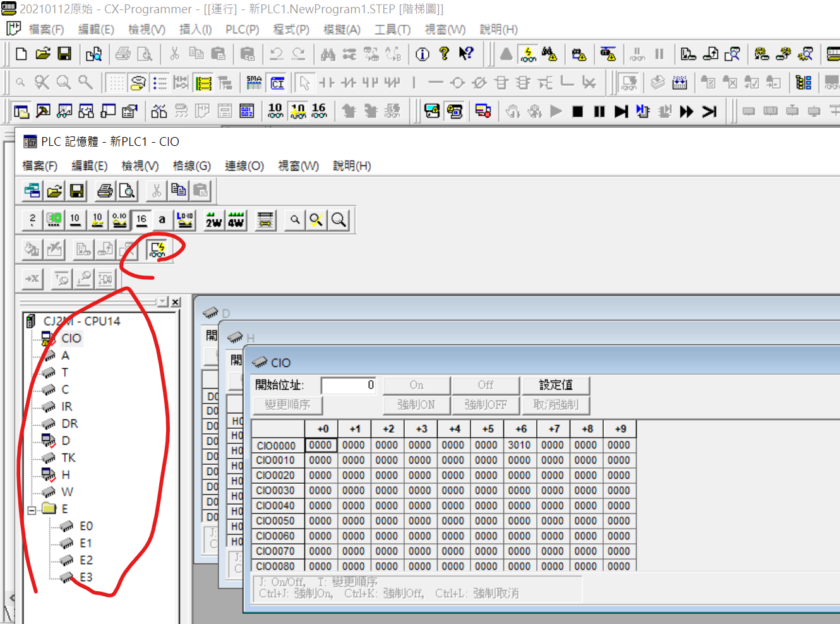The width and height of the screenshot is (840, 624).
Task: Open the memory tree panel dropdown arrow
Action: click(163, 303)
